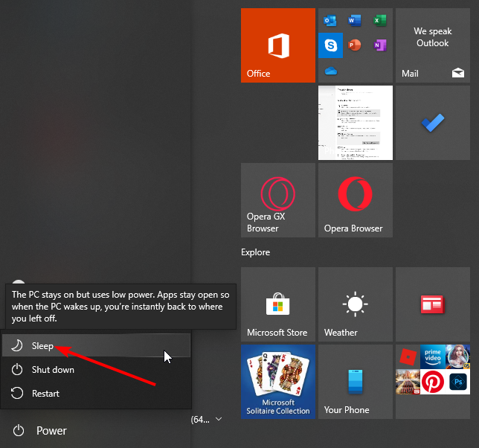The width and height of the screenshot is (479, 448).
Task: Launch Outlook from the Office apps group
Action: pyautogui.click(x=330, y=21)
